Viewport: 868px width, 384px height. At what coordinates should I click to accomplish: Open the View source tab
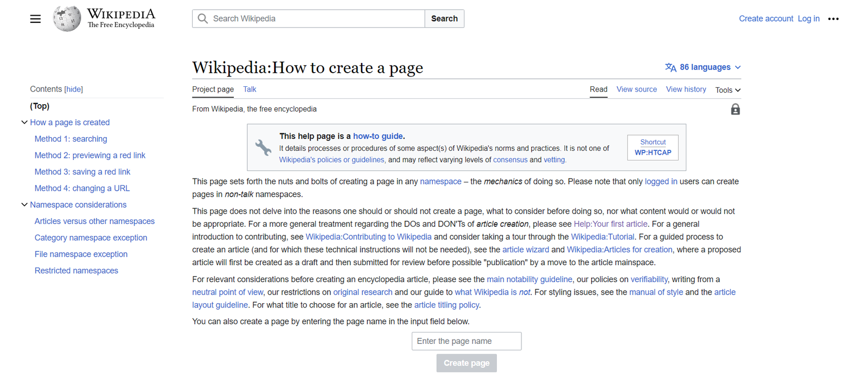click(x=636, y=89)
